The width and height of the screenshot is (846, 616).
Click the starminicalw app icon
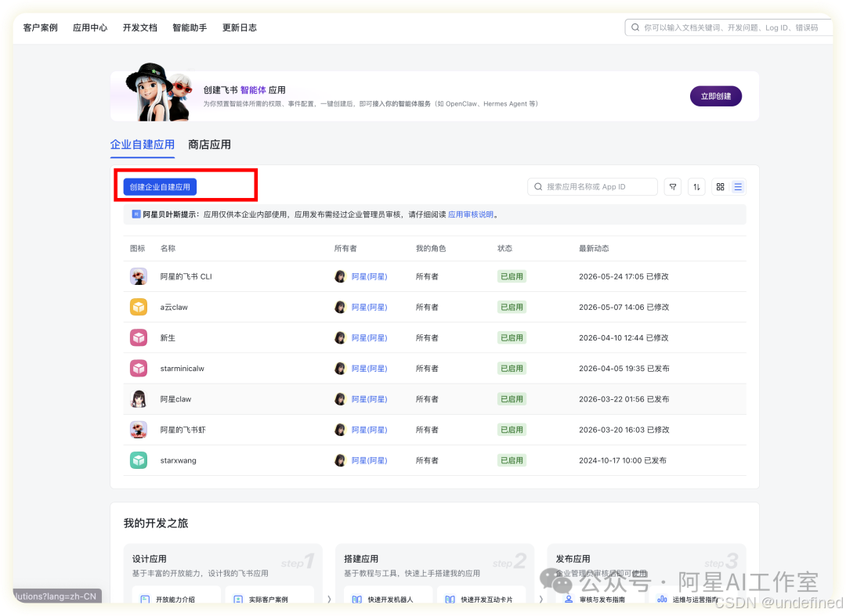pyautogui.click(x=139, y=369)
